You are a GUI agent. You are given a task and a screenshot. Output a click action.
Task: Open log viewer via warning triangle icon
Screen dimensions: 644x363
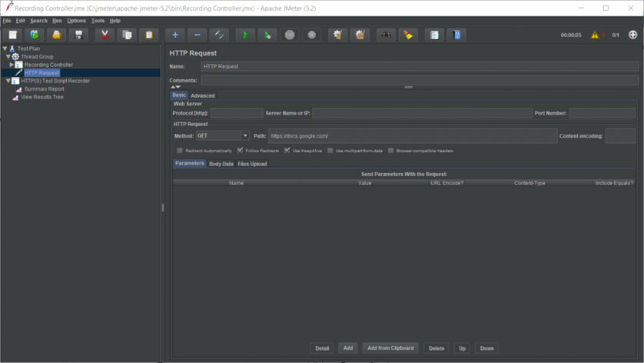pos(595,35)
